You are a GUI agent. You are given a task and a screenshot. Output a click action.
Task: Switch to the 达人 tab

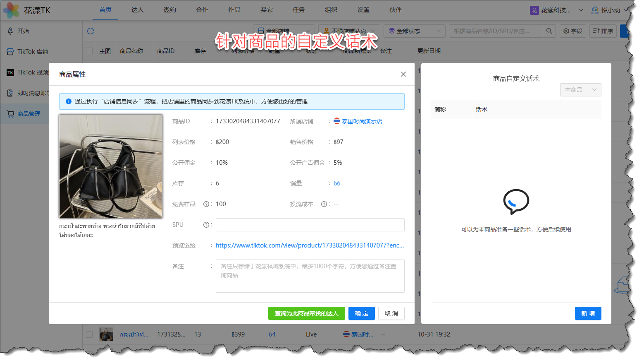click(137, 10)
